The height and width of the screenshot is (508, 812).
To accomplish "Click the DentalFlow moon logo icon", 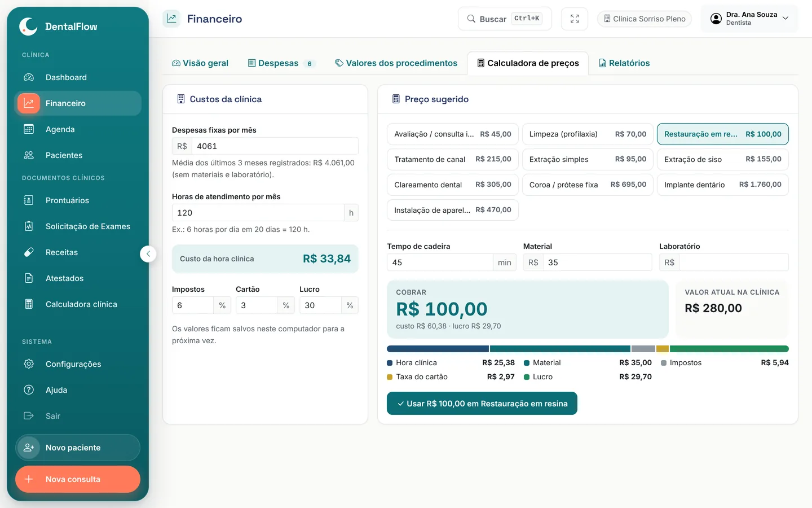I will click(28, 27).
